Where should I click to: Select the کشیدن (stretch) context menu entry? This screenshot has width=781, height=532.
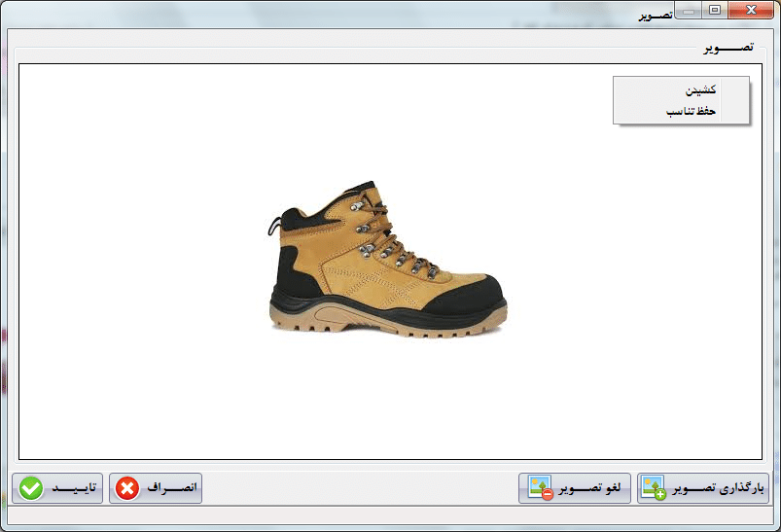pyautogui.click(x=682, y=89)
